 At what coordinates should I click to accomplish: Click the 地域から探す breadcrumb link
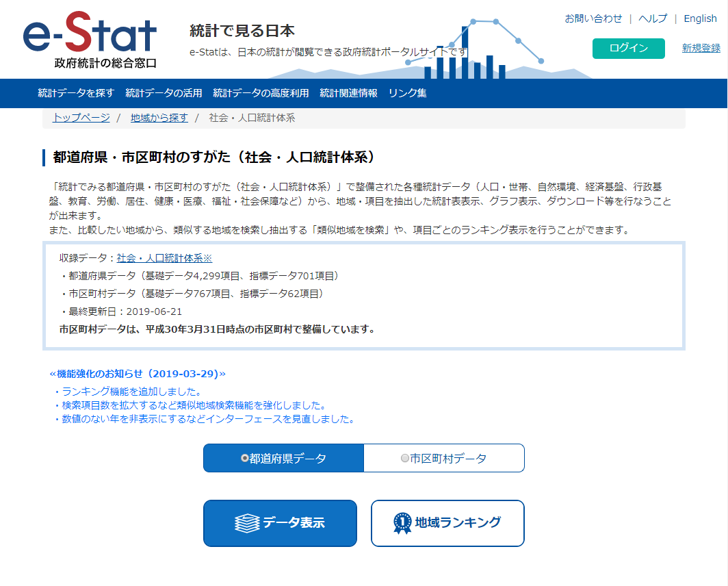(159, 118)
